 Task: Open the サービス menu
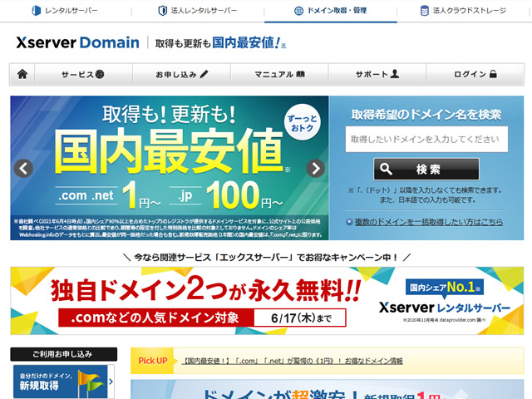83,74
